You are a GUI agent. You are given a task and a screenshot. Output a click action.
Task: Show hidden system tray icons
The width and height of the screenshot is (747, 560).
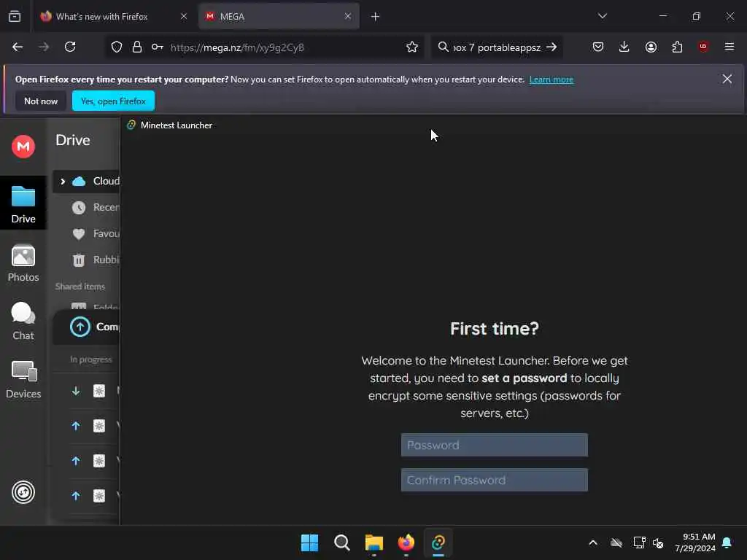593,542
